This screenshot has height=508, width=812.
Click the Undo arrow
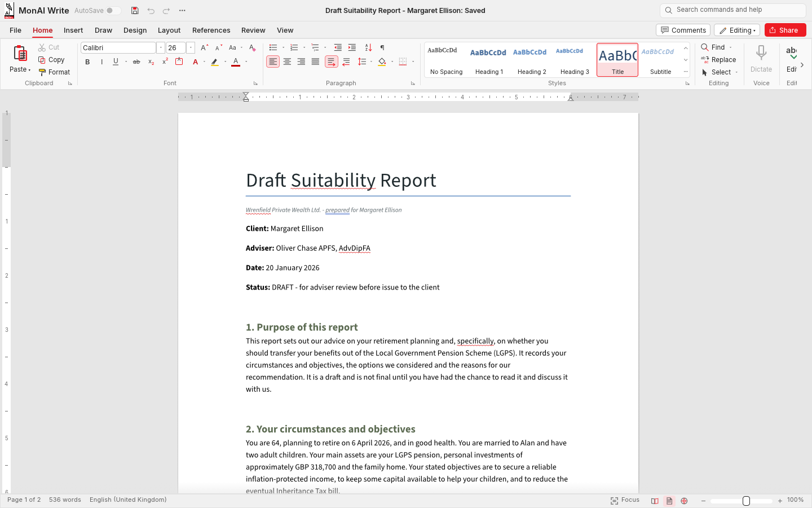click(151, 11)
